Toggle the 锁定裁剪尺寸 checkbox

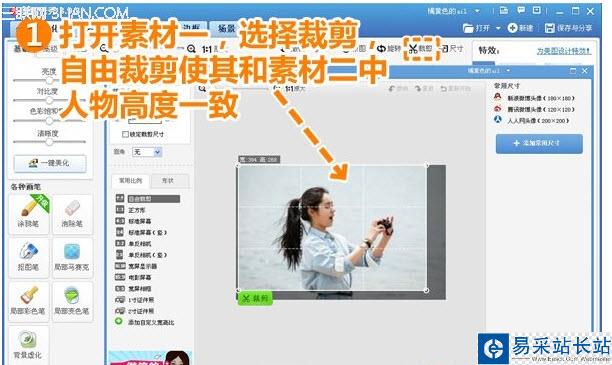tap(125, 134)
